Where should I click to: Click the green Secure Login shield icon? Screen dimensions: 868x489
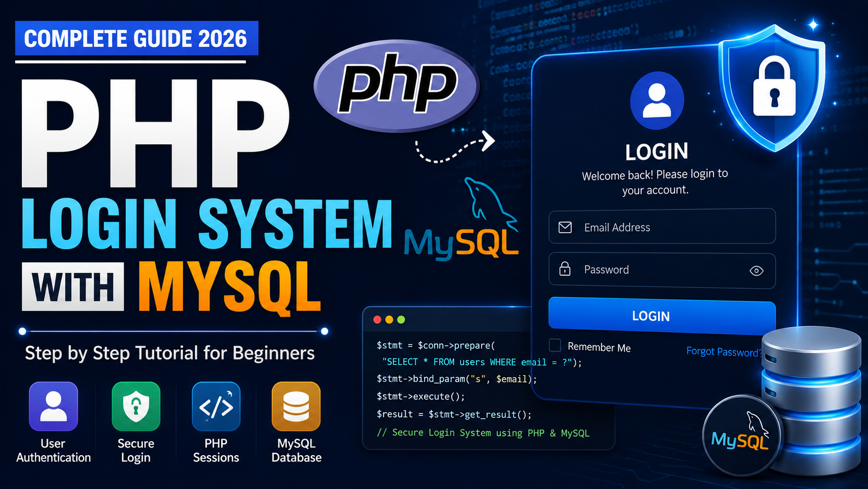coord(136,406)
